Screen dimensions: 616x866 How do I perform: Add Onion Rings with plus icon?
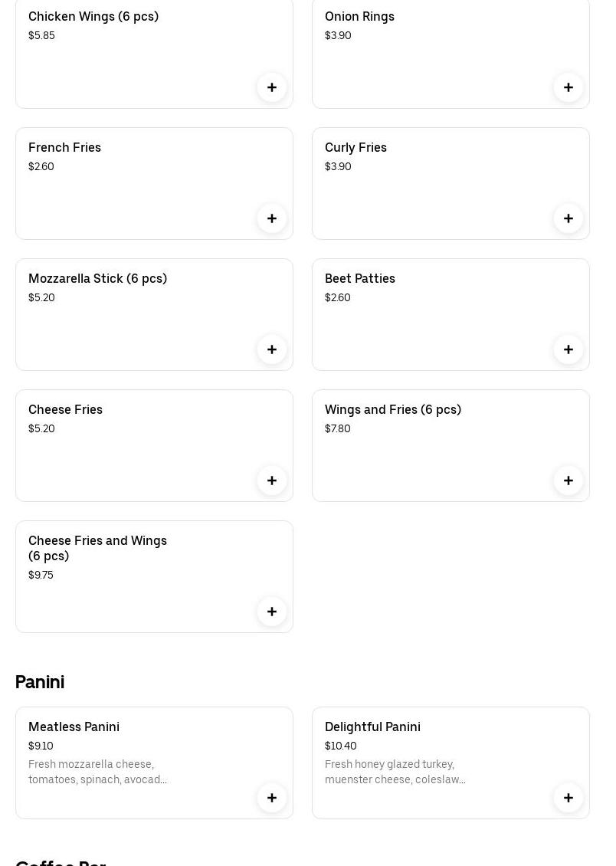pos(568,87)
